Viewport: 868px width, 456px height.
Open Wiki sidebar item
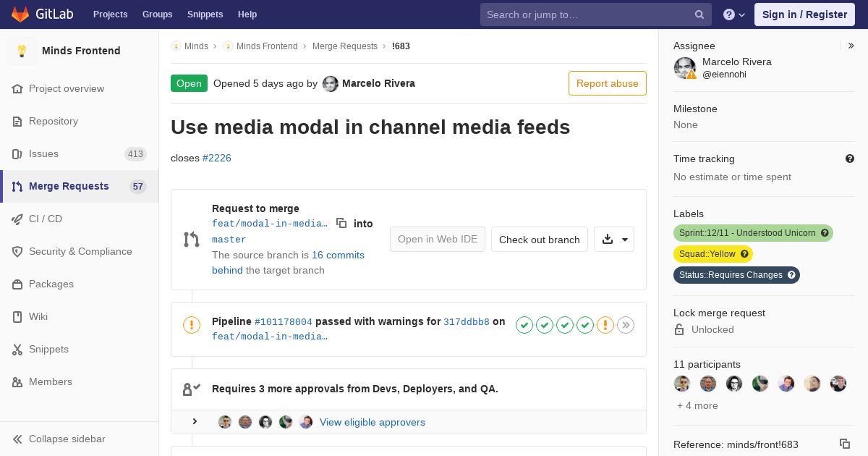click(x=79, y=316)
